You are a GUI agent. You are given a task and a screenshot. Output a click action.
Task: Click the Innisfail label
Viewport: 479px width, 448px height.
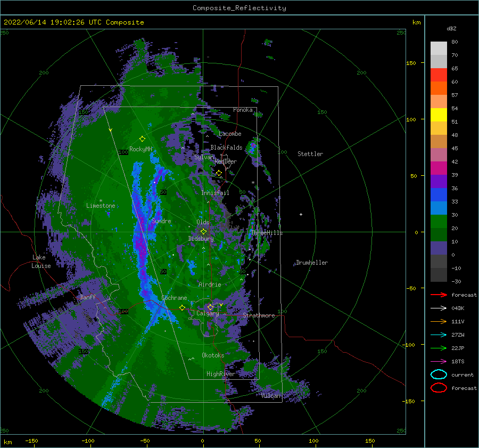(215, 193)
